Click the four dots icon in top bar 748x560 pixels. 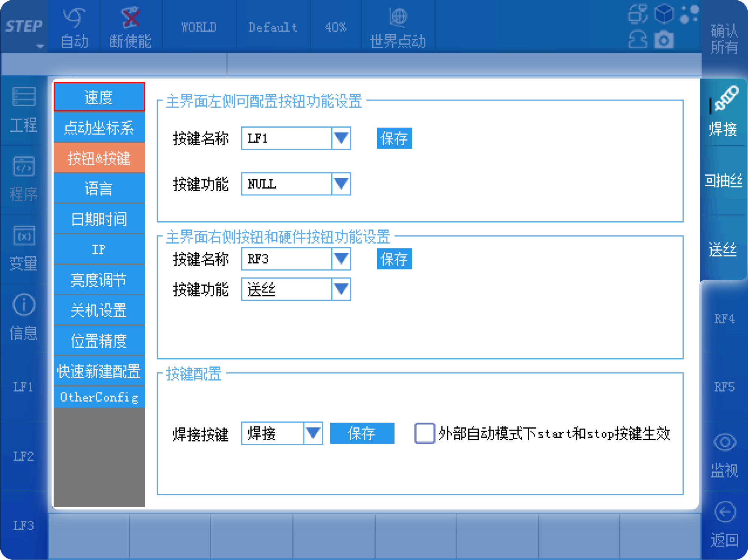point(689,14)
